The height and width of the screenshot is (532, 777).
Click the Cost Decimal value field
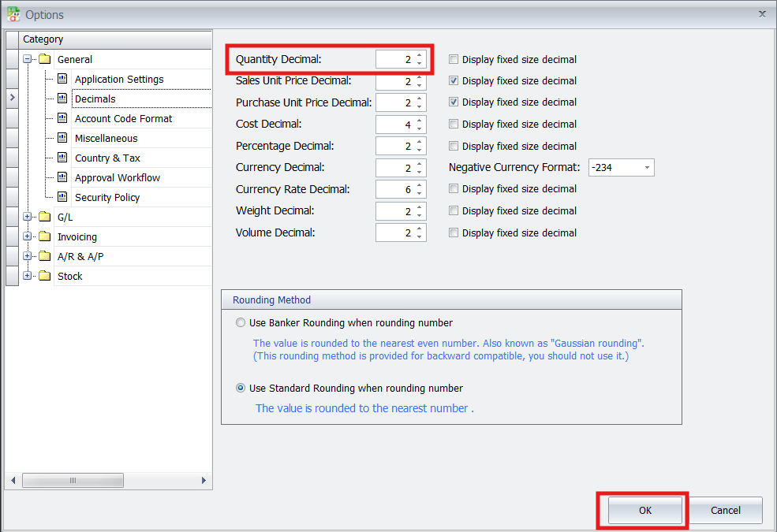(394, 124)
